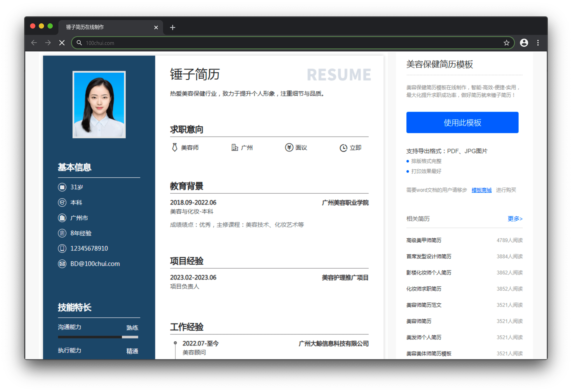Click the search magnifier icon in address bar
This screenshot has width=572, height=392.
(79, 43)
